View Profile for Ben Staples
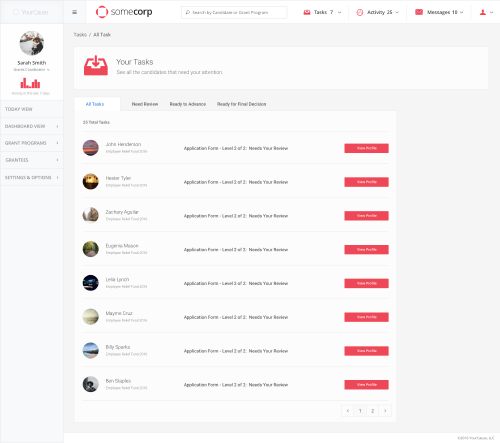500x443 pixels. [x=366, y=385]
